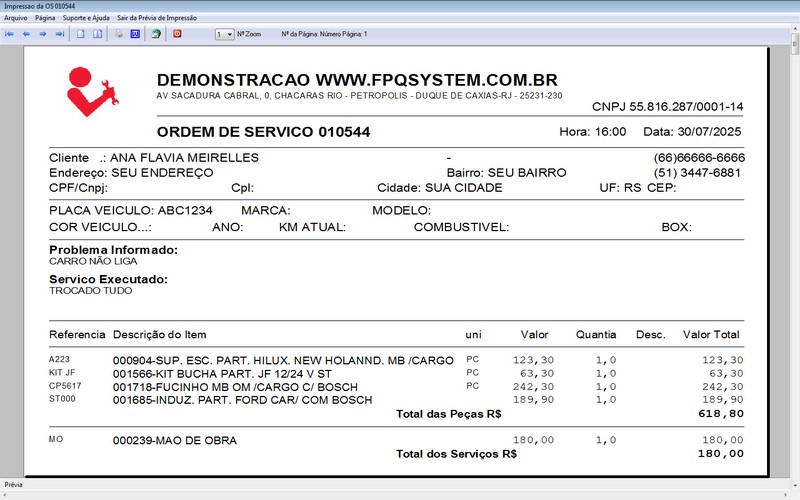The width and height of the screenshot is (800, 500).
Task: Click reference A223 in the items table
Action: pos(59,360)
